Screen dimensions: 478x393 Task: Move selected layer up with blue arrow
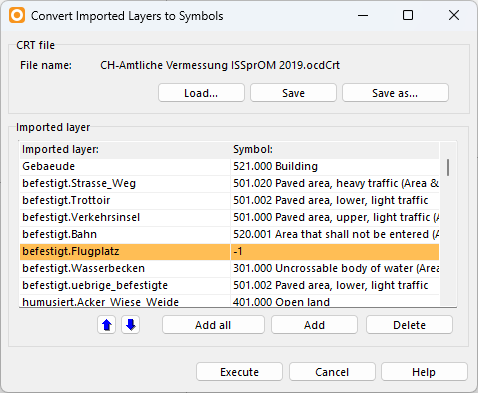pyautogui.click(x=107, y=325)
